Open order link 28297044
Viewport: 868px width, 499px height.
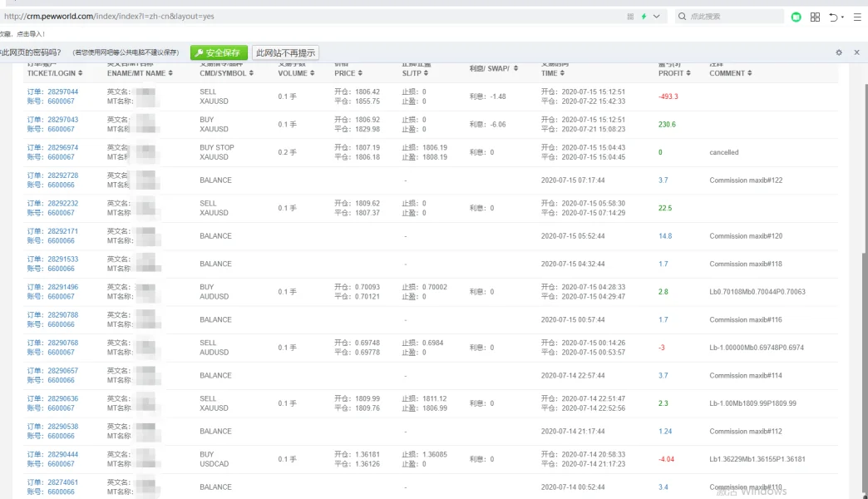(x=63, y=91)
